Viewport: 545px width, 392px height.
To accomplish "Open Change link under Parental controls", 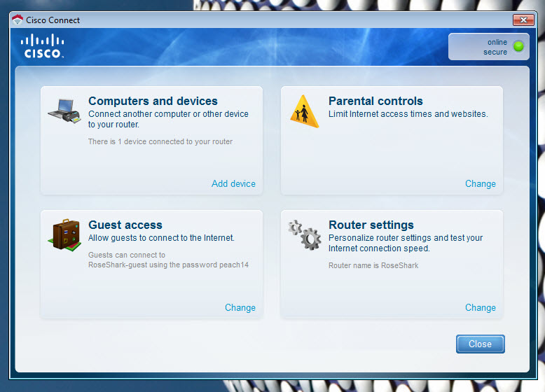I will click(481, 183).
